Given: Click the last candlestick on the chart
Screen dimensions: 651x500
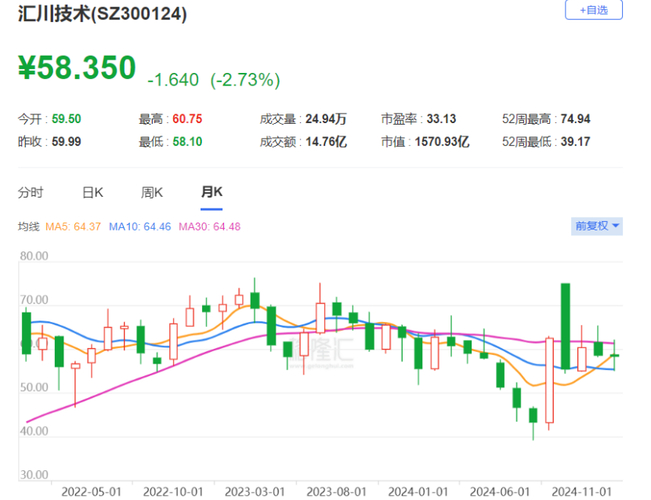Looking at the screenshot, I should pyautogui.click(x=614, y=355).
